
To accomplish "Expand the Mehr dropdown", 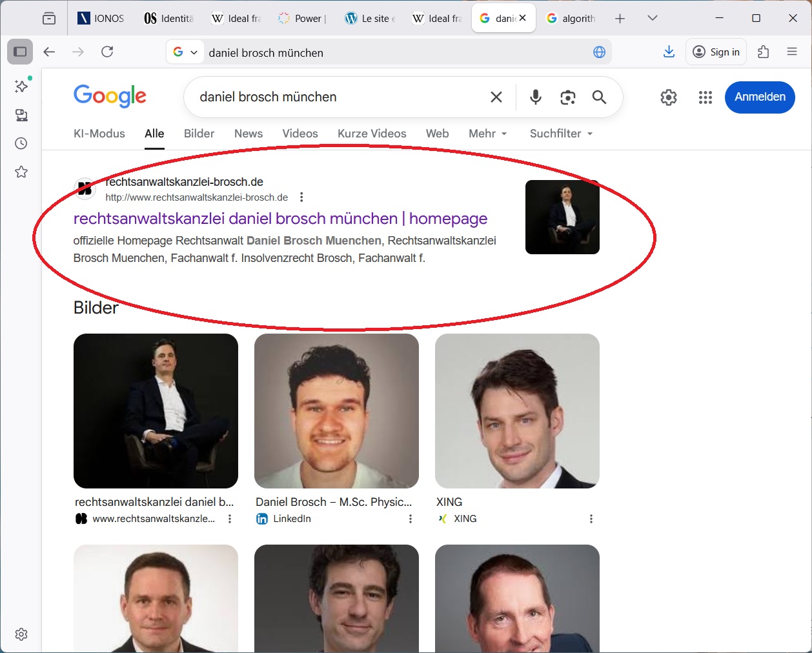I will point(487,134).
